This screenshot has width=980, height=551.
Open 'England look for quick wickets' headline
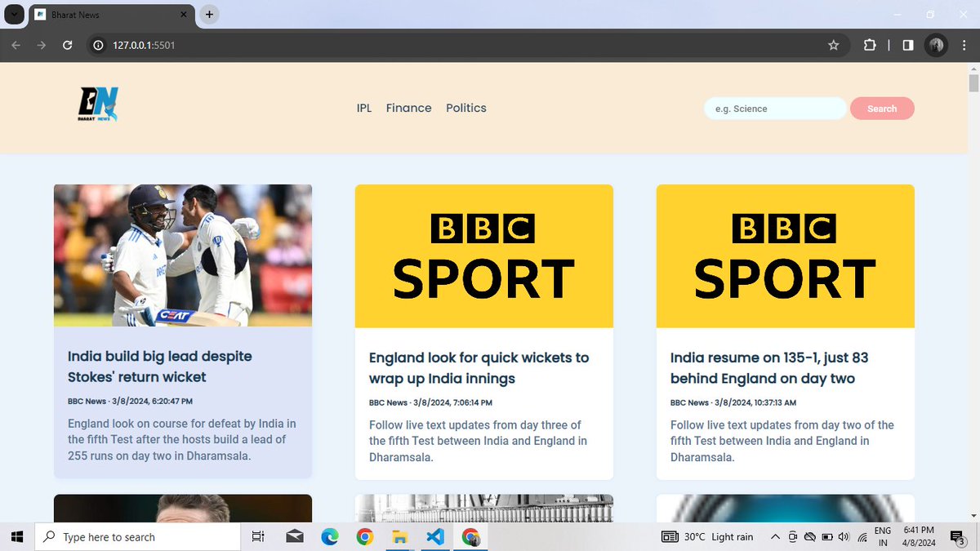pyautogui.click(x=479, y=368)
